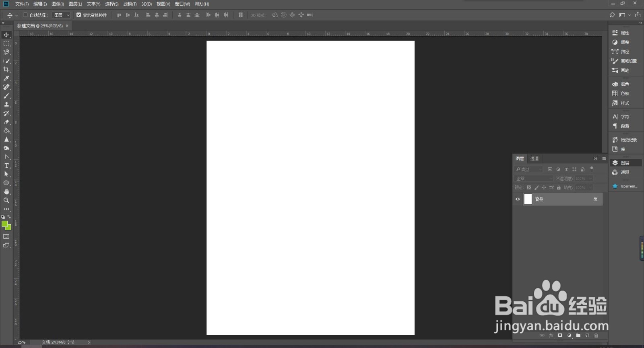Image resolution: width=644 pixels, height=348 pixels.
Task: Switch to the 通道 tab in Layers panel
Action: 535,159
